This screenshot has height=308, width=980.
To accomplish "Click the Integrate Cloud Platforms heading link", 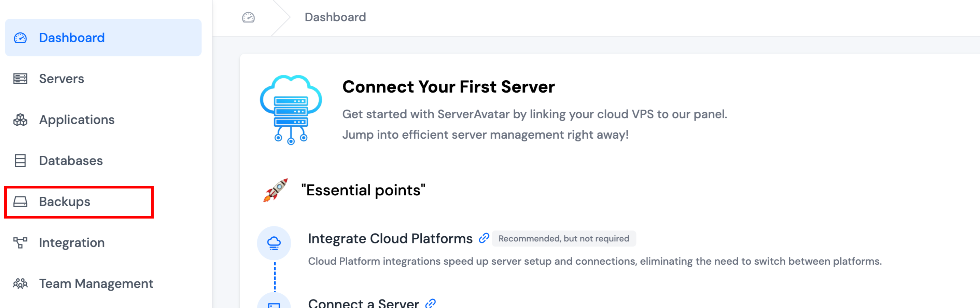I will [x=390, y=238].
